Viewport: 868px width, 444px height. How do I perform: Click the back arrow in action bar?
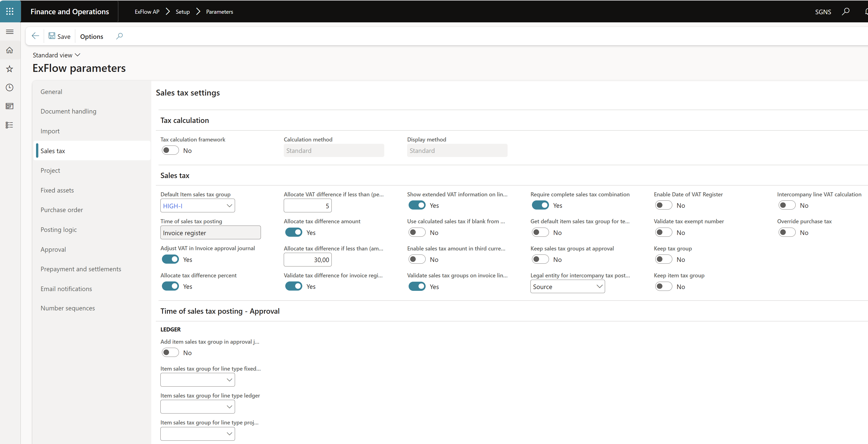click(x=35, y=36)
